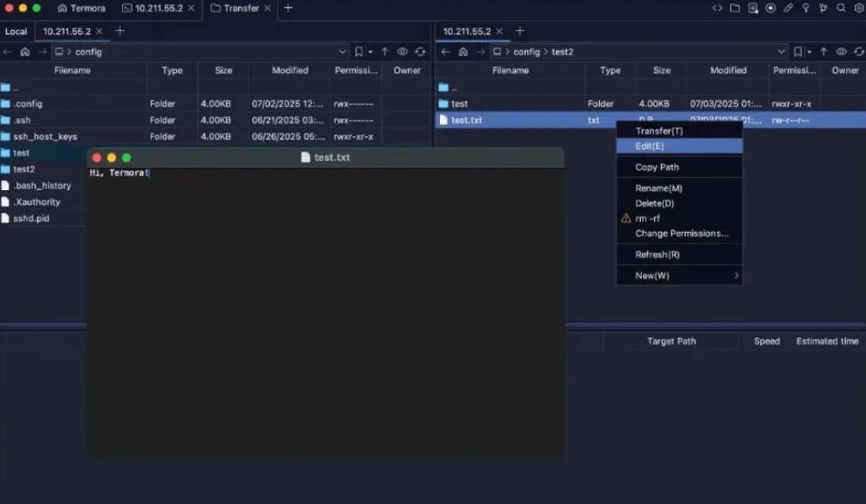Open search with the magnifier icon
866x504 pixels.
pyautogui.click(x=841, y=8)
